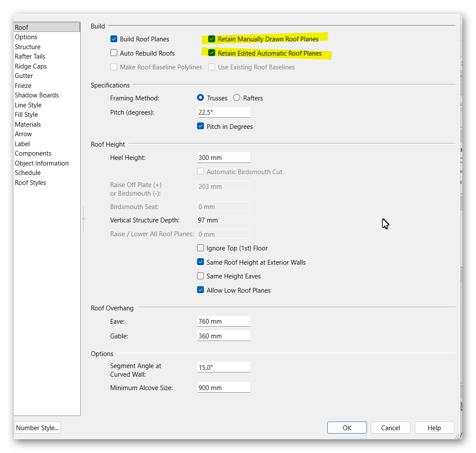
Task: Disable Pitch in Degrees option
Action: (x=200, y=127)
